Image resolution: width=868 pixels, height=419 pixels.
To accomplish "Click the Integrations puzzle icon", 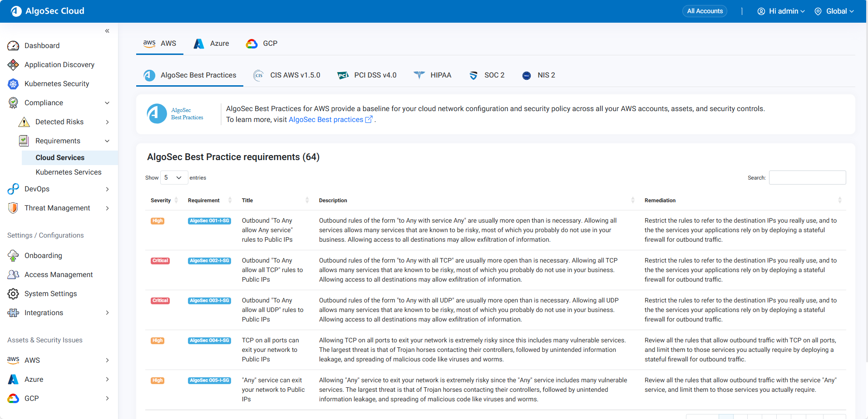I will [13, 313].
